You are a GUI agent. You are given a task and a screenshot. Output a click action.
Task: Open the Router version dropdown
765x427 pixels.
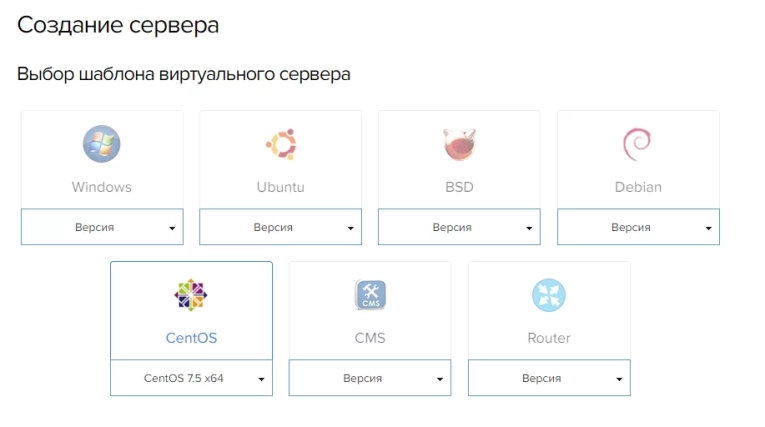(549, 378)
